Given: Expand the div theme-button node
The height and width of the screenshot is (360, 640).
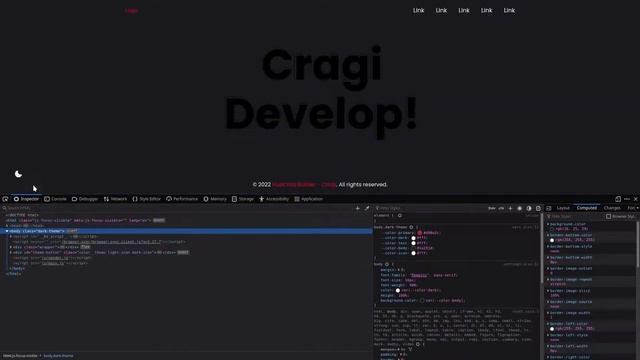Looking at the screenshot, I should (11, 252).
